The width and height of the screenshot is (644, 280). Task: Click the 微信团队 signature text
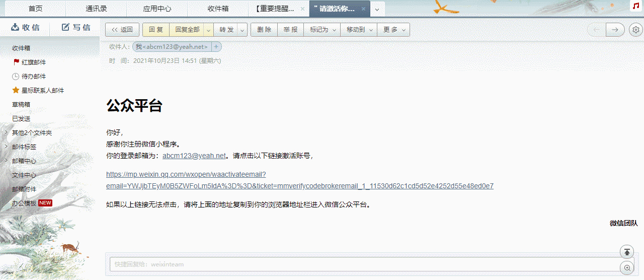(x=623, y=223)
